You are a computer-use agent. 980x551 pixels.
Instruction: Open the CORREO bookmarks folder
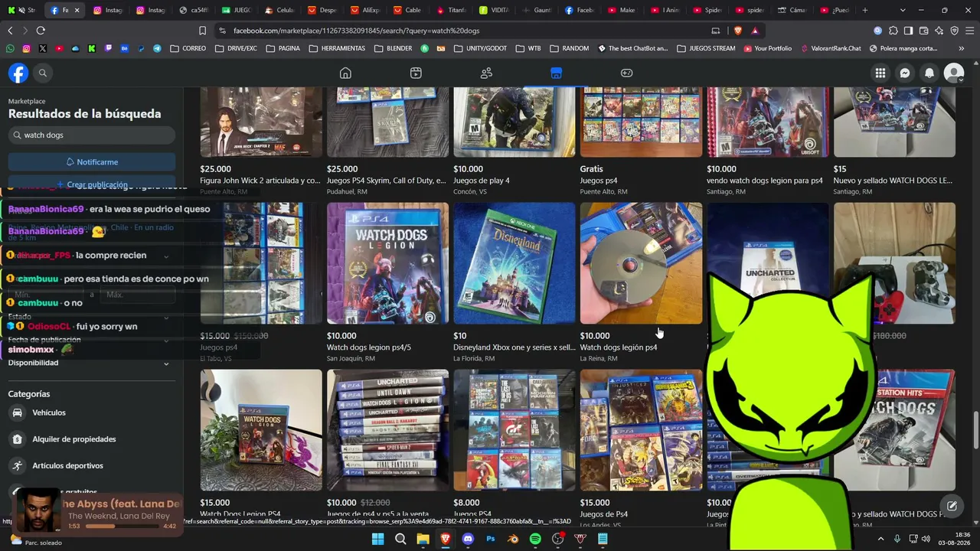pyautogui.click(x=188, y=48)
